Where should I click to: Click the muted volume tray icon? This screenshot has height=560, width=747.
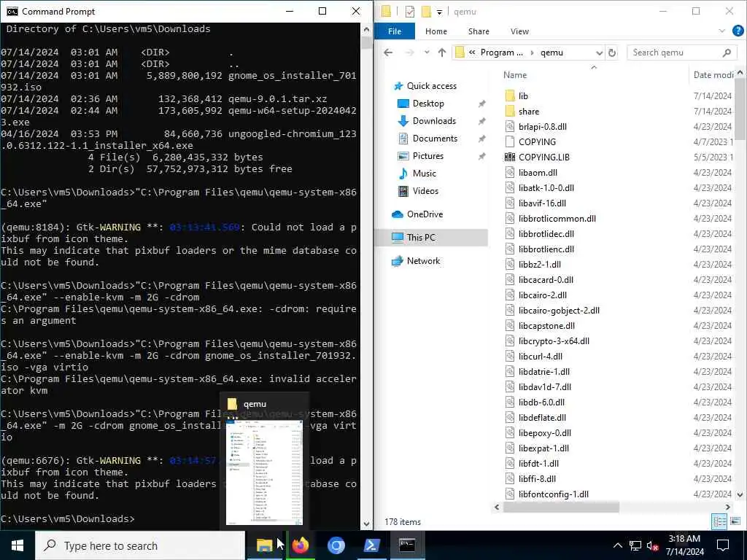(652, 545)
